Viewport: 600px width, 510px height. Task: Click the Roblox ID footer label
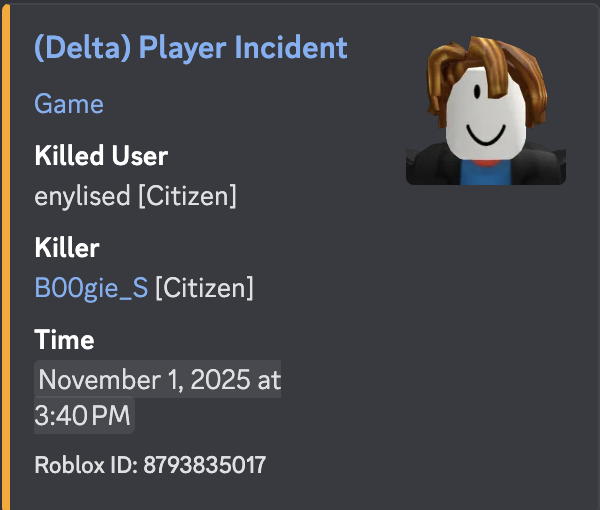(x=86, y=465)
